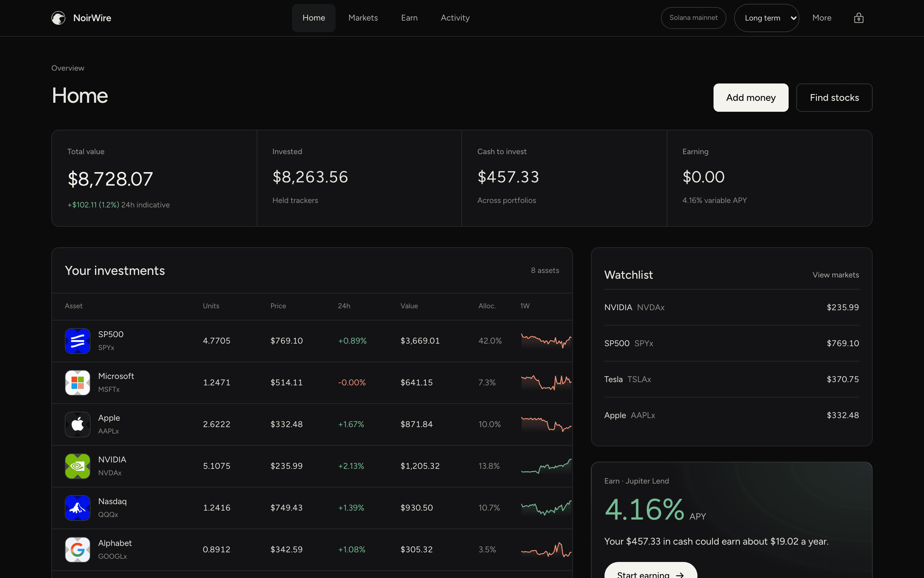924x578 pixels.
Task: Click the Apple logo icon in investments
Action: [78, 424]
